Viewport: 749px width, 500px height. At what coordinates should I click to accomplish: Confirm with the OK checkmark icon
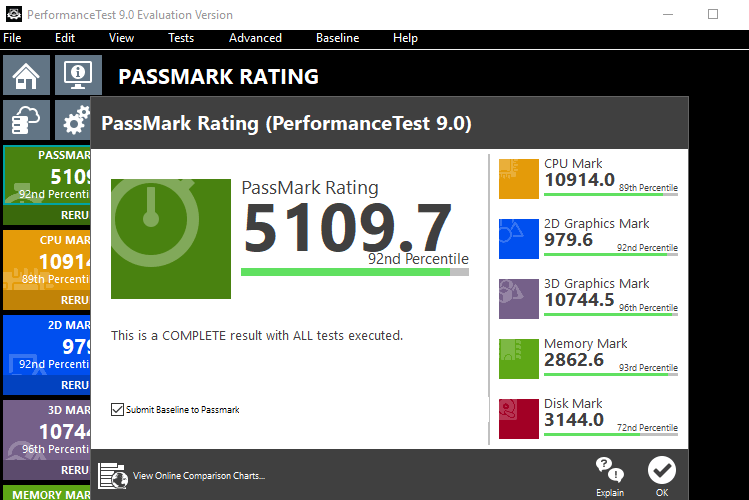pos(662,470)
